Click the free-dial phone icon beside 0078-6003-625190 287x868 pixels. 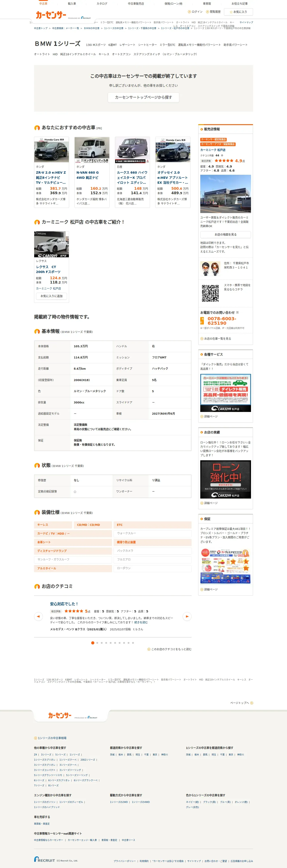(x=202, y=321)
